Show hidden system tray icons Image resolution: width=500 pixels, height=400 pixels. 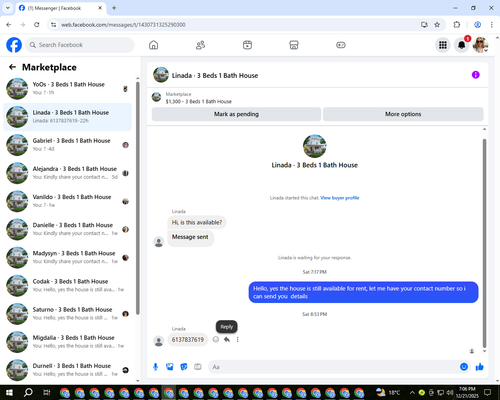point(412,392)
